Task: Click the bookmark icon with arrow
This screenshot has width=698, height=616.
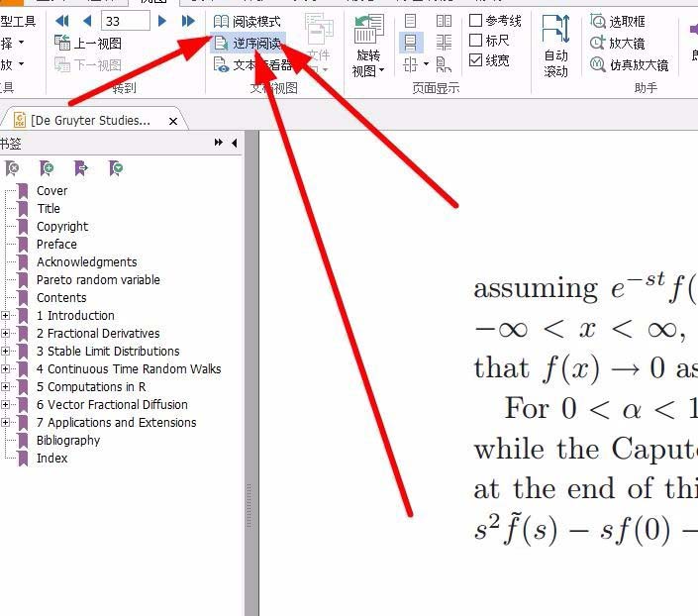Action: [x=81, y=168]
